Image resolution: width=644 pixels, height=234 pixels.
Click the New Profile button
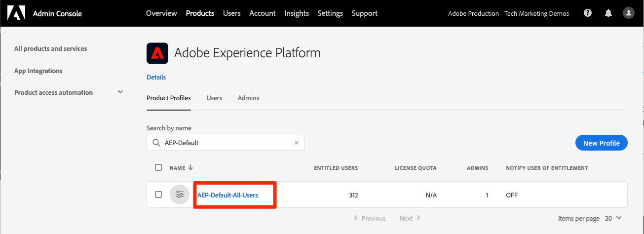point(601,143)
